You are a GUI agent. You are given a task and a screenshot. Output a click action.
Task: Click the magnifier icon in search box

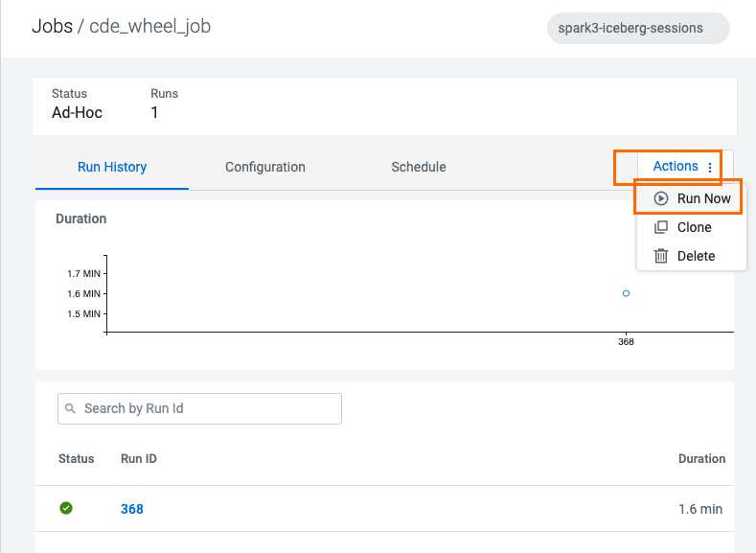point(71,408)
